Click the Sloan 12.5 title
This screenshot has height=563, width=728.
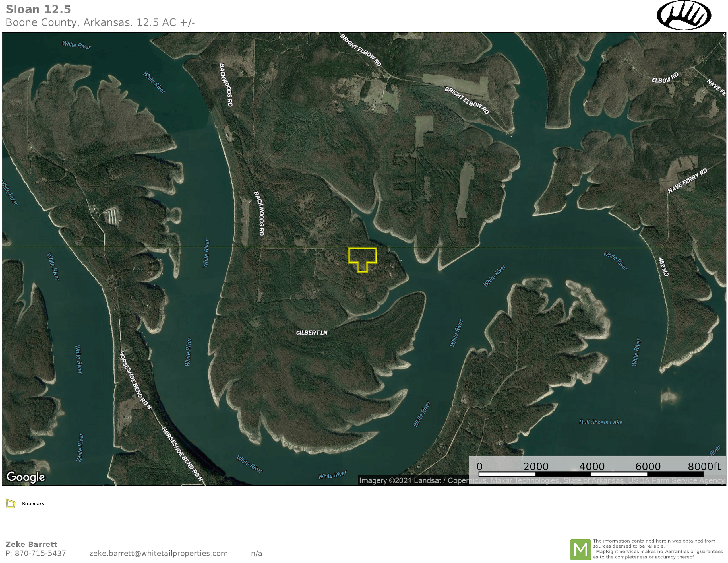[38, 9]
